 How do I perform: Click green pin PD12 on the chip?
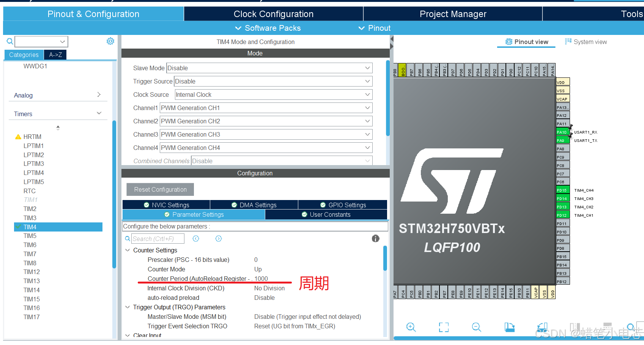[x=563, y=215]
